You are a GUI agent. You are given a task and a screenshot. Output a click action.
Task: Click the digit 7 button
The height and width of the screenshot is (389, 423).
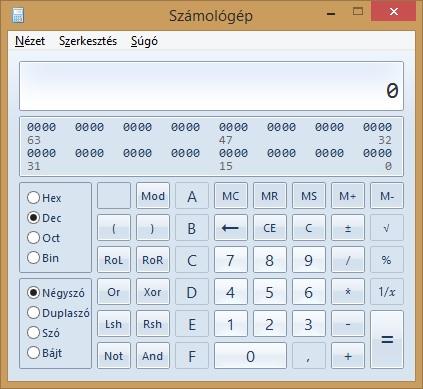[231, 260]
